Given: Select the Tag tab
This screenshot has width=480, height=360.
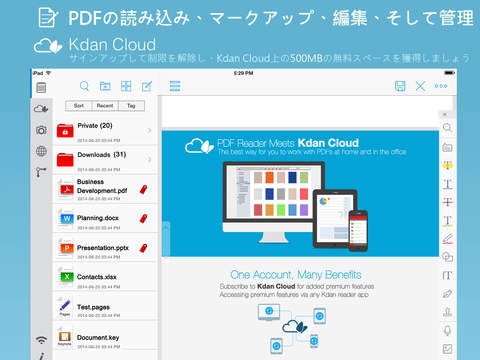Looking at the screenshot, I should [x=131, y=106].
